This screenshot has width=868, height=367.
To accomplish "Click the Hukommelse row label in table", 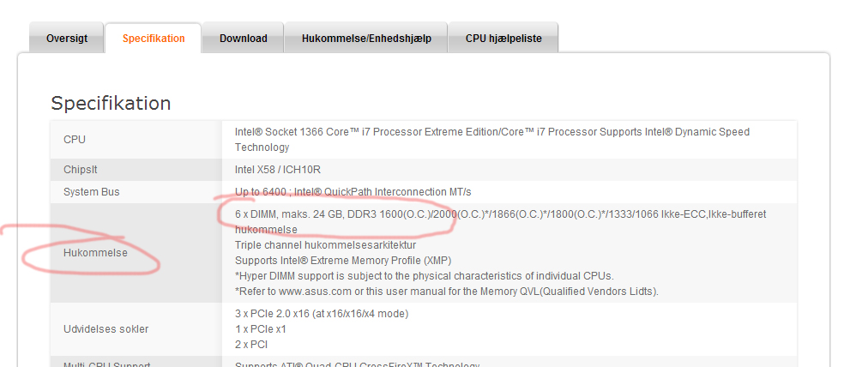I will 95,254.
